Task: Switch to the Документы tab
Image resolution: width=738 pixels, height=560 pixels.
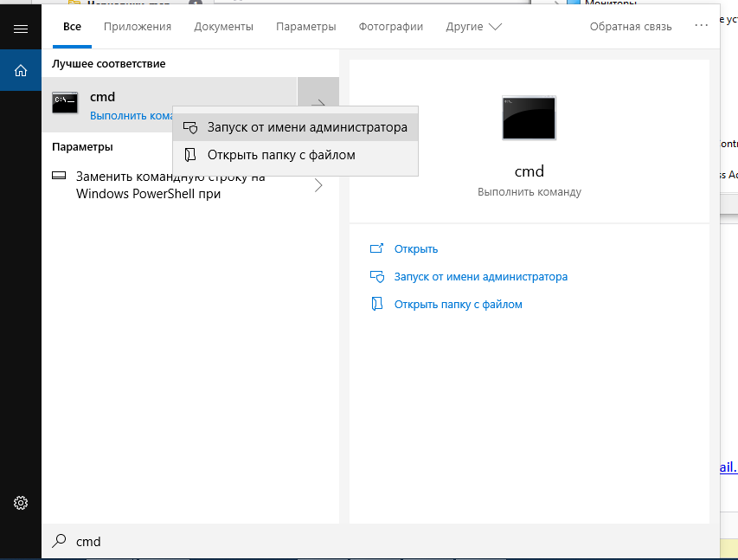Action: pyautogui.click(x=223, y=27)
